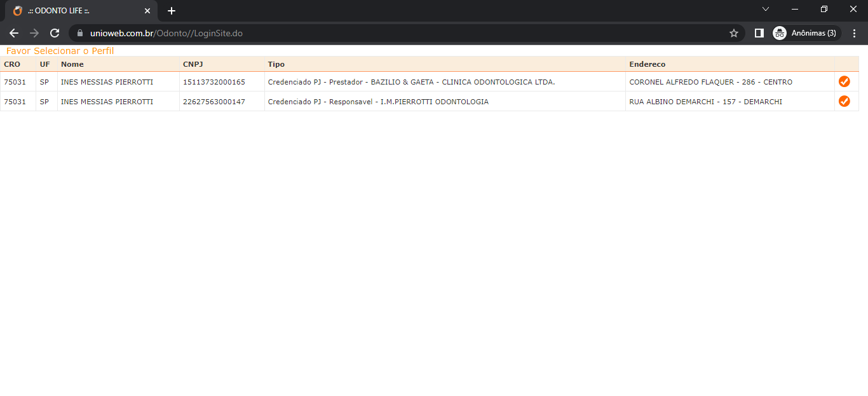Click CRO 75031 in the I.M.PIERROTTI row
The height and width of the screenshot is (396, 868).
coord(15,102)
